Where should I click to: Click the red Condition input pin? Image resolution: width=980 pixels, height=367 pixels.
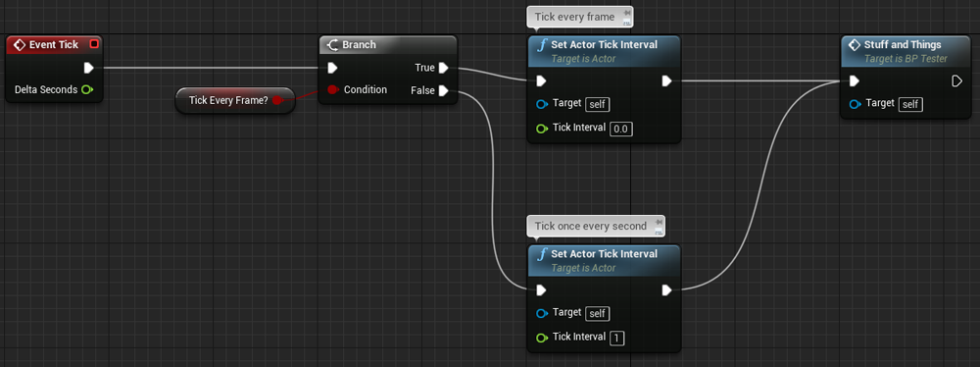coord(332,89)
